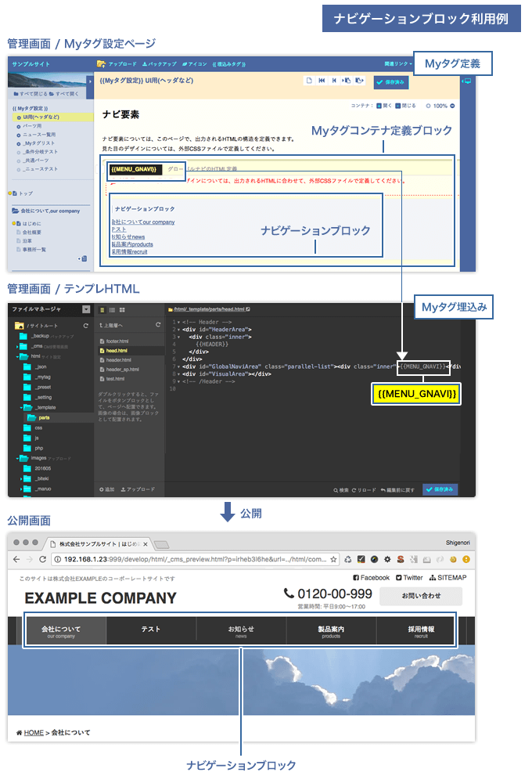Image resolution: width=532 pixels, height=776 pixels.
Task: Click the アップロード icon in CMS toolbar
Action: (101, 64)
